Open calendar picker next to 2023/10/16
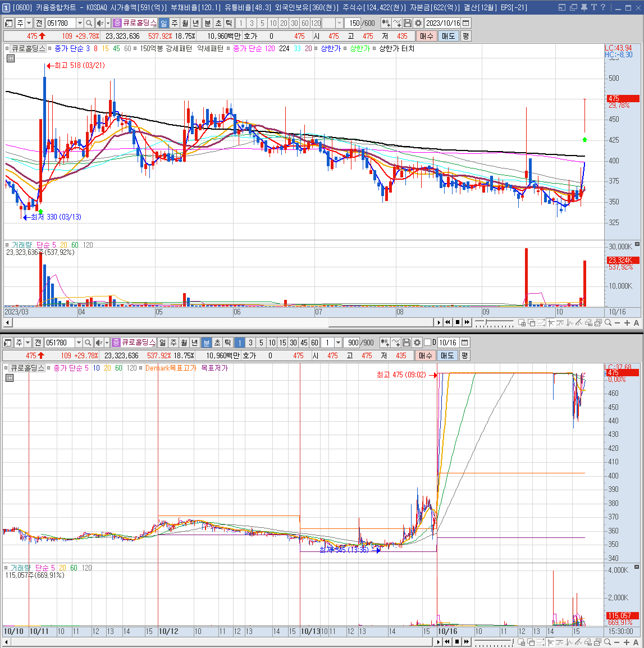 pyautogui.click(x=466, y=23)
